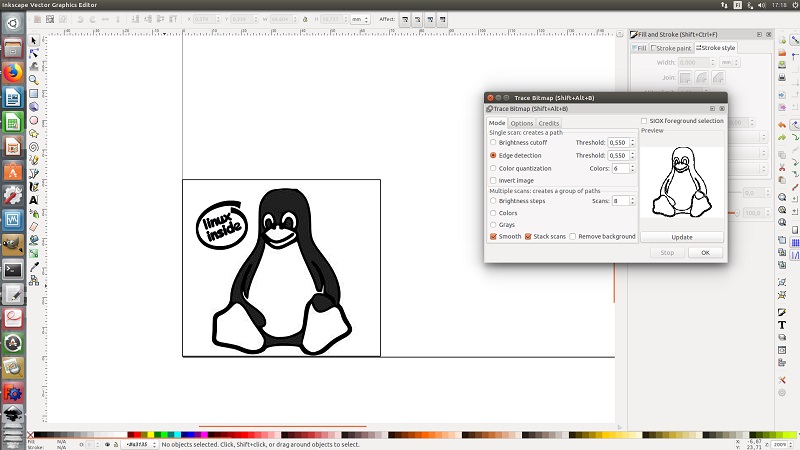The height and width of the screenshot is (450, 800).
Task: Select the Node edit tool
Action: 34,54
